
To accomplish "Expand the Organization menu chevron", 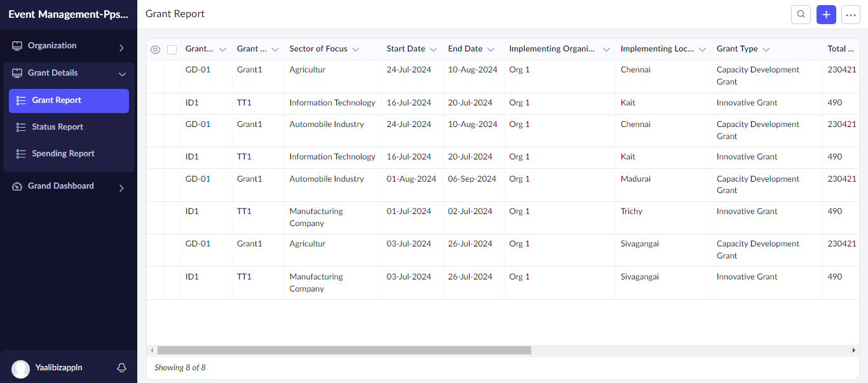I will click(121, 47).
